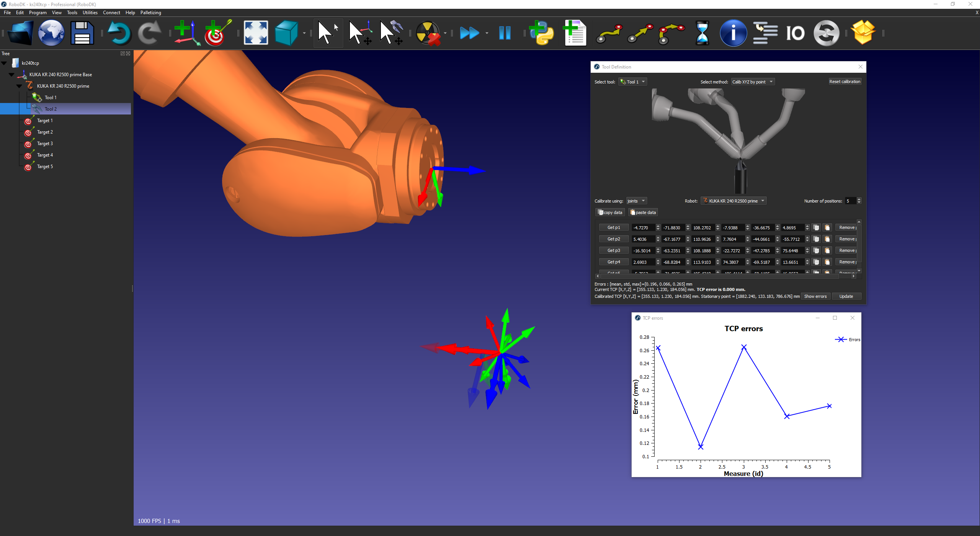Click the Save station floppy icon
This screenshot has width=980, height=536.
tap(82, 33)
